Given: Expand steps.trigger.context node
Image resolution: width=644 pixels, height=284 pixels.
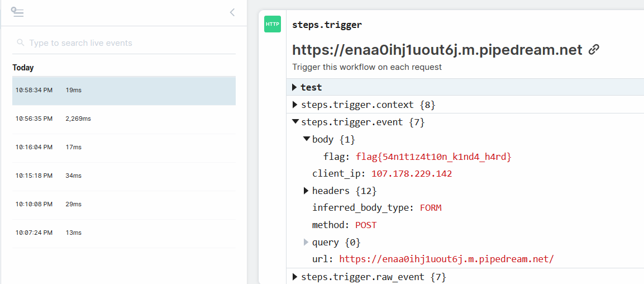Looking at the screenshot, I should point(294,105).
